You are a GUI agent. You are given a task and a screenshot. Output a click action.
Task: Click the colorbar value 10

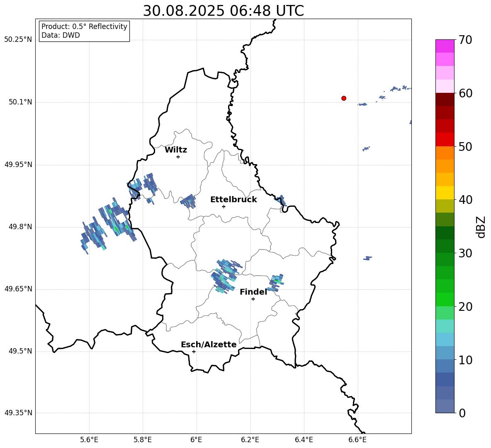click(465, 360)
